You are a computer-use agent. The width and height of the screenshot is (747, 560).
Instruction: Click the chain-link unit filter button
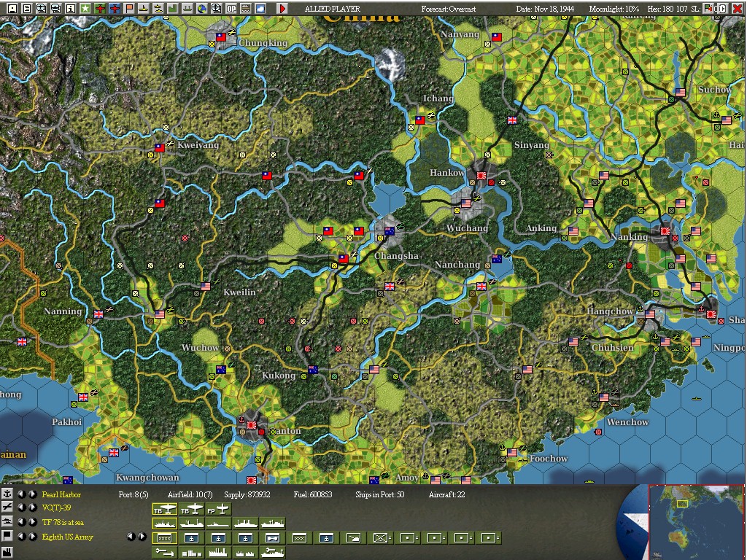coord(272,538)
